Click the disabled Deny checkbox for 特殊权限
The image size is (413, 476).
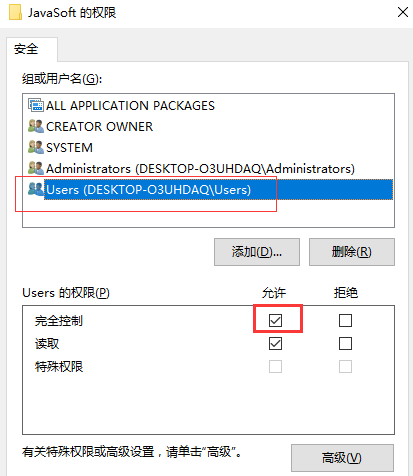(345, 366)
